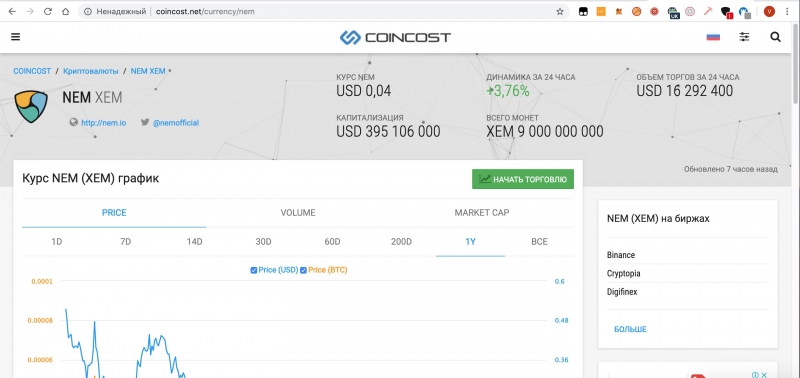Click the USD 16 292 400 volume value

685,91
